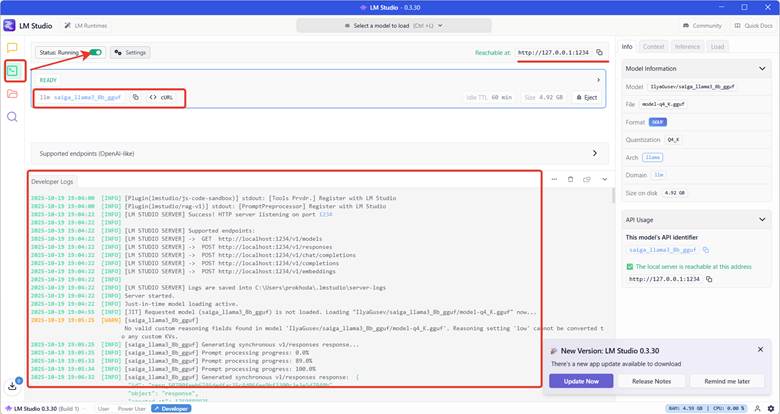Switch to User mode in status bar

(x=103, y=409)
